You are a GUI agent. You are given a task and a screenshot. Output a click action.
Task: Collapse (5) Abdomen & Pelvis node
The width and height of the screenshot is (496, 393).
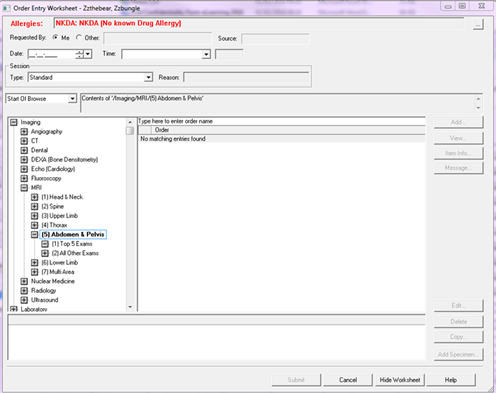34,235
